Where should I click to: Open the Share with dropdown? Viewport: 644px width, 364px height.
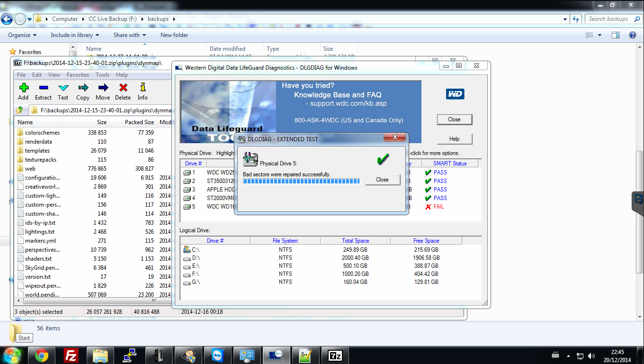(130, 35)
